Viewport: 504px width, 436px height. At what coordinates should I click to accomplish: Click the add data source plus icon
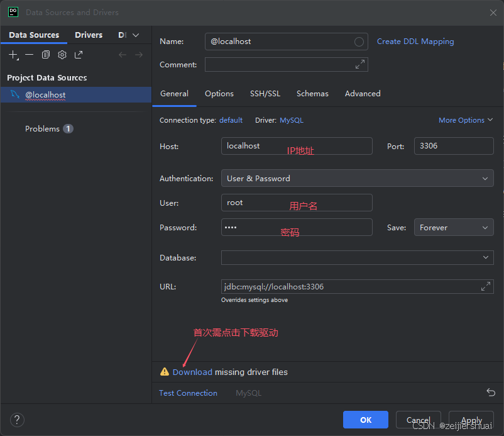(x=13, y=55)
